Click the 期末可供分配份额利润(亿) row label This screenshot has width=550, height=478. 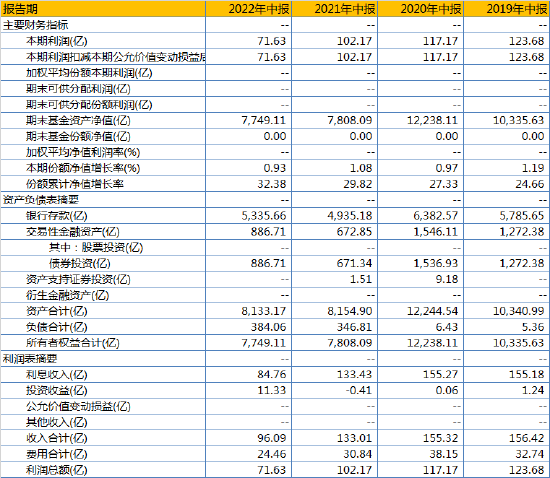pos(89,105)
